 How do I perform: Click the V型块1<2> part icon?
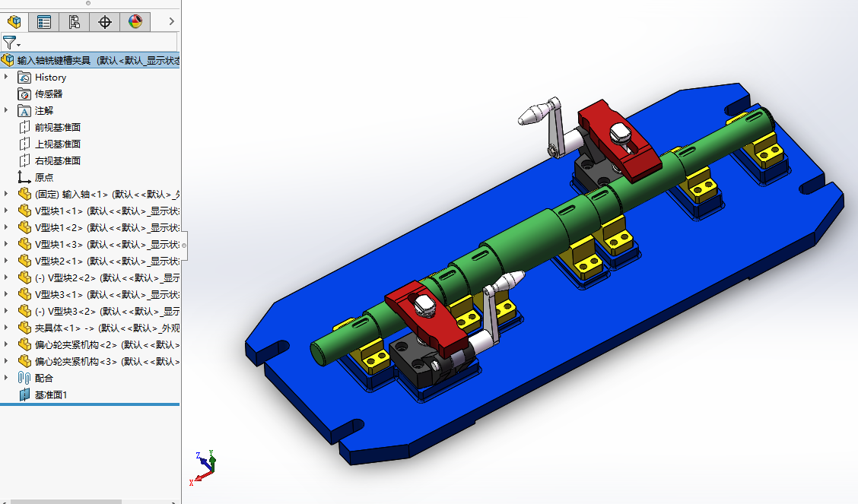(x=24, y=228)
